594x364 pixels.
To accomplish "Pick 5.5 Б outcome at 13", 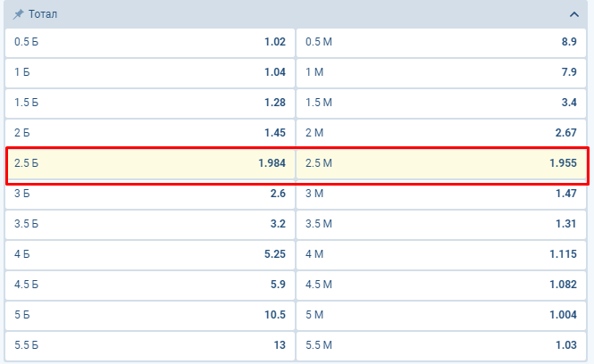I will tap(149, 345).
